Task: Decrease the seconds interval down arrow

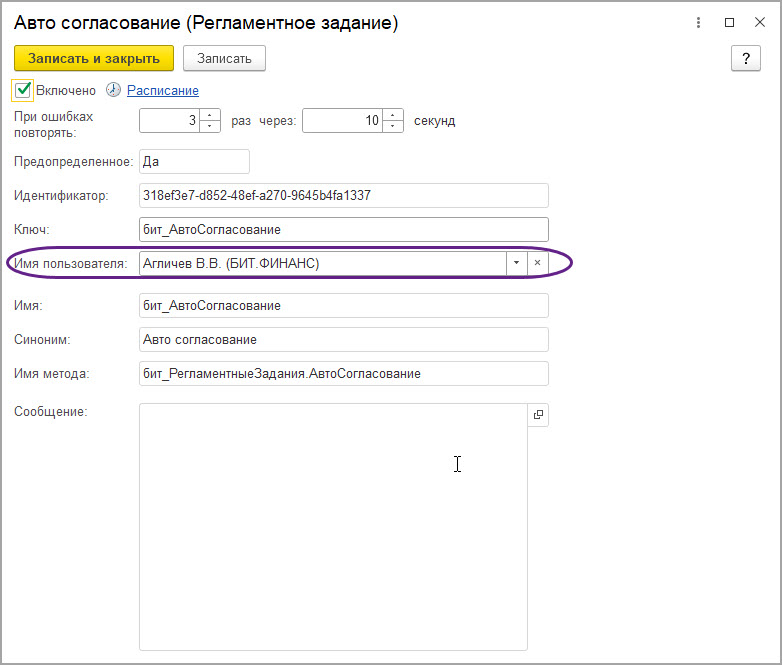Action: coord(393,126)
